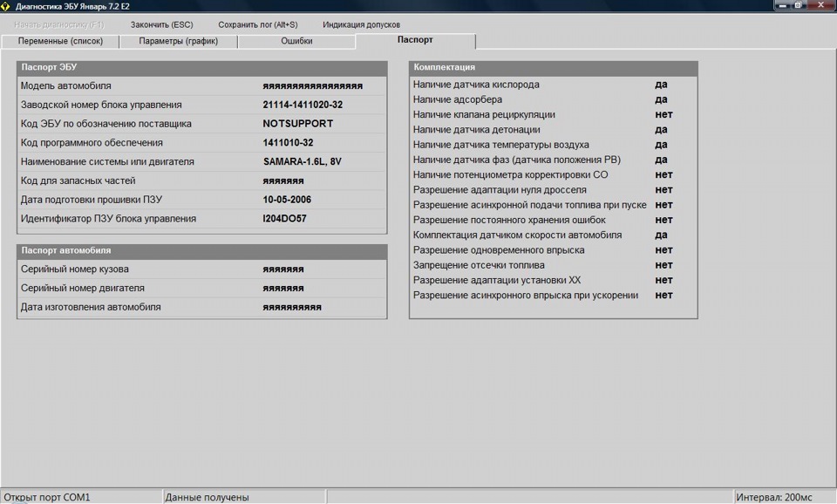Click status bar Интервал: 200мс

(x=774, y=497)
